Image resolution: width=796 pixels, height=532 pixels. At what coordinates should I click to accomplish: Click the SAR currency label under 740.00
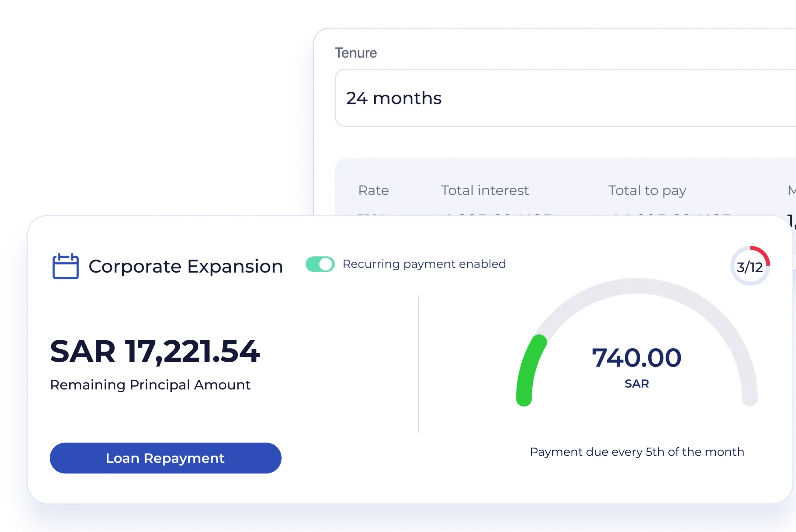tap(637, 384)
